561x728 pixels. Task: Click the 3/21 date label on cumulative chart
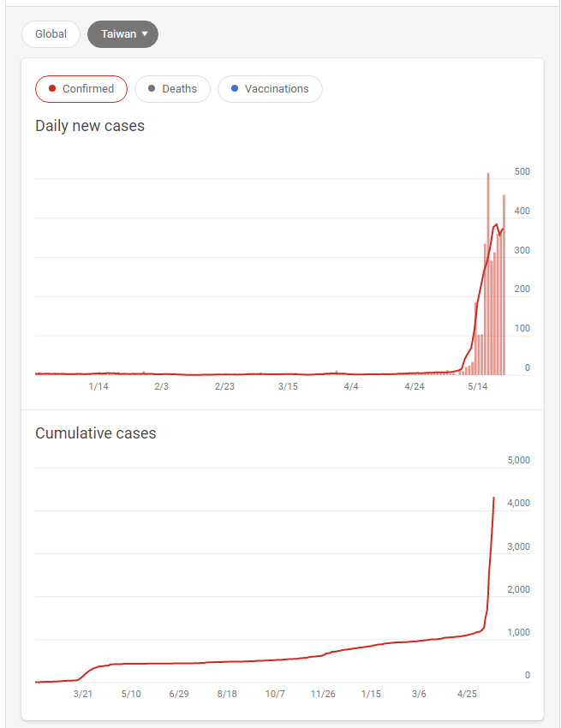83,694
